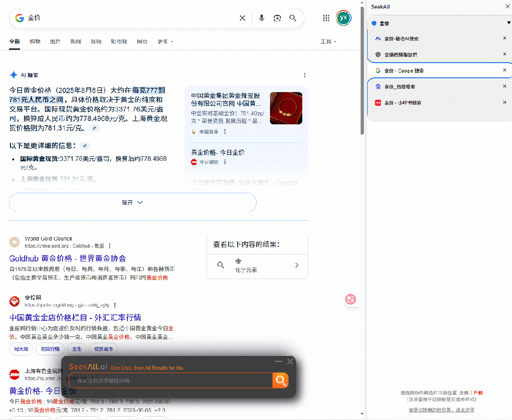Select the 全部 results tab
The height and width of the screenshot is (420, 512).
click(x=14, y=41)
